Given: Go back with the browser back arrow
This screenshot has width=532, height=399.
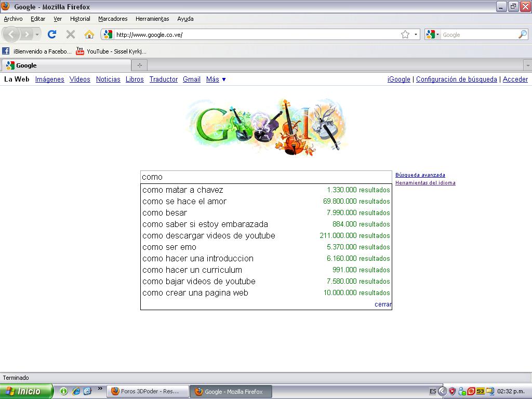Looking at the screenshot, I should [x=11, y=34].
